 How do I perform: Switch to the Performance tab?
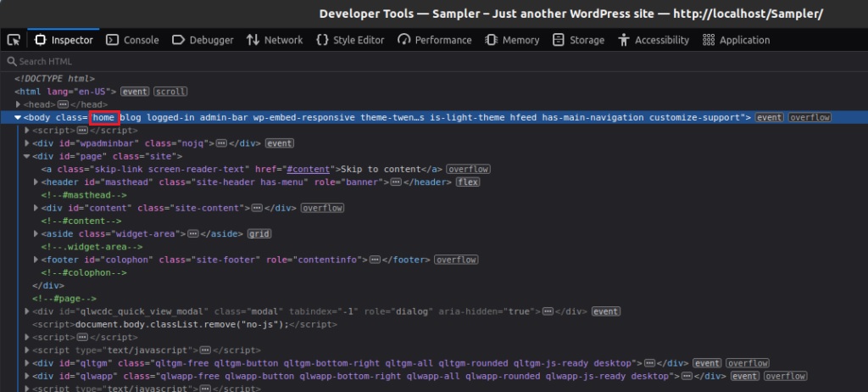click(435, 40)
